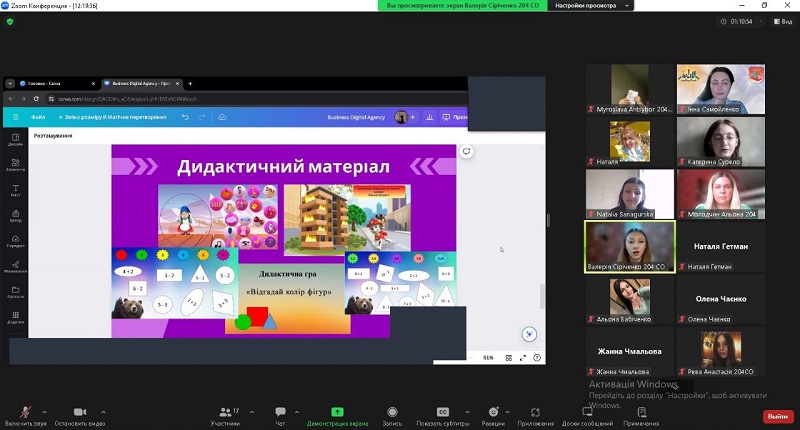Toggle recording with the Запись button
The height and width of the screenshot is (430, 800).
(x=392, y=413)
